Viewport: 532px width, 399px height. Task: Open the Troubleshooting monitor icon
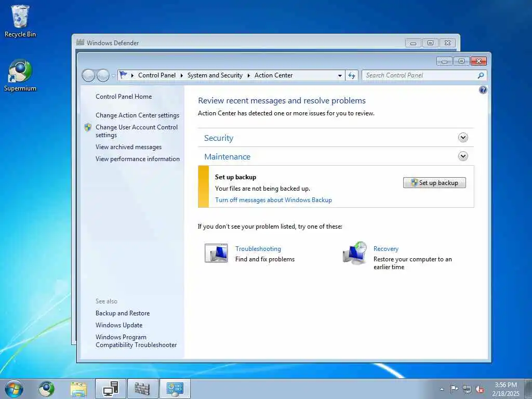point(216,253)
